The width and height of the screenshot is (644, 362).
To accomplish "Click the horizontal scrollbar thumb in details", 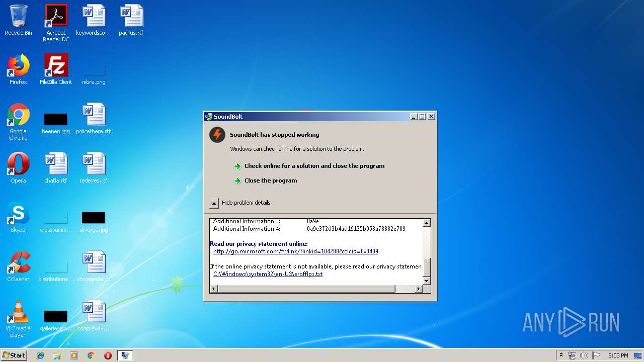I will click(x=306, y=289).
